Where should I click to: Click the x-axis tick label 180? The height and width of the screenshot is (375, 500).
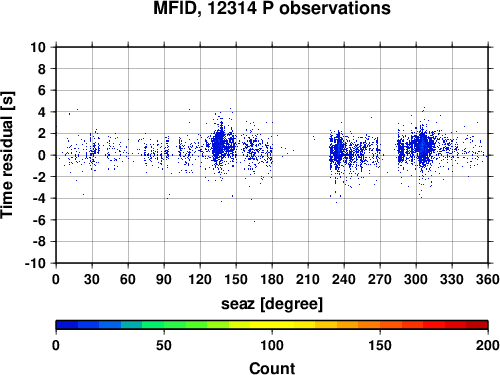272,279
